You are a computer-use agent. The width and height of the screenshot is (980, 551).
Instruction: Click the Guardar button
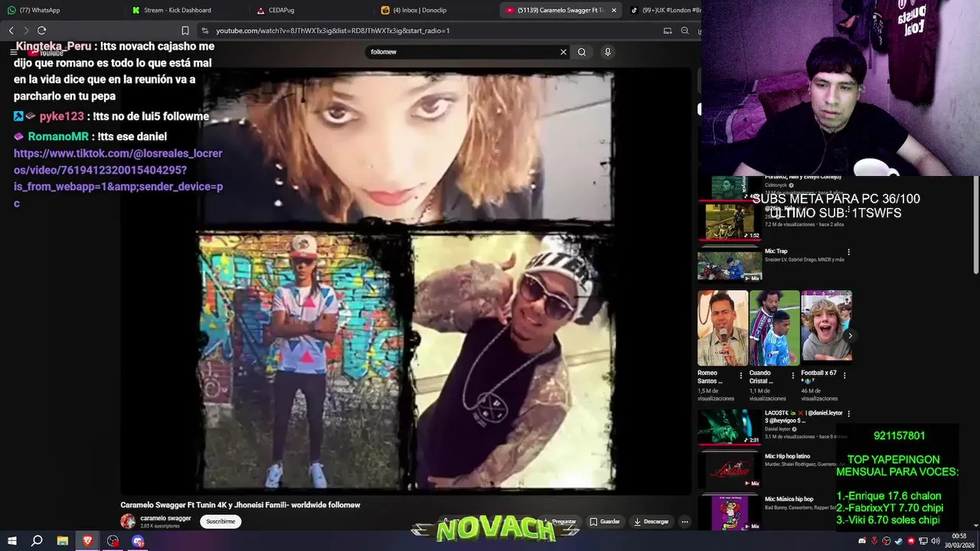[x=604, y=522]
